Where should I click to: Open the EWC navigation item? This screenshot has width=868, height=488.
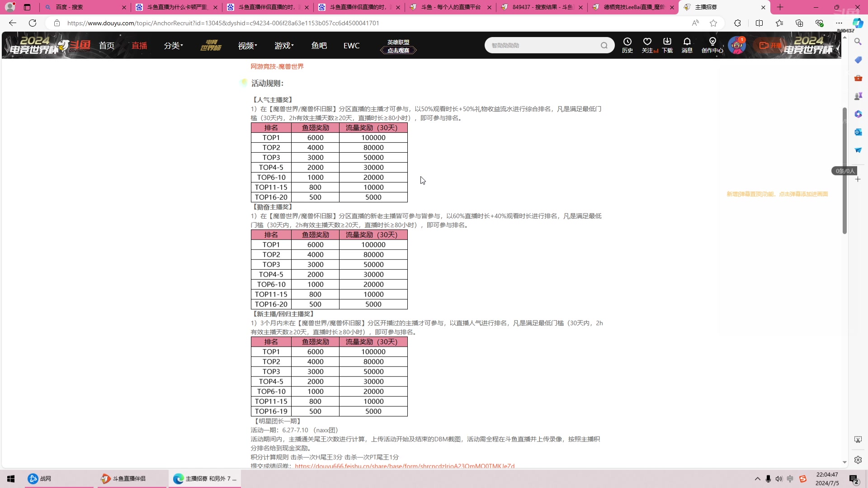tap(351, 46)
